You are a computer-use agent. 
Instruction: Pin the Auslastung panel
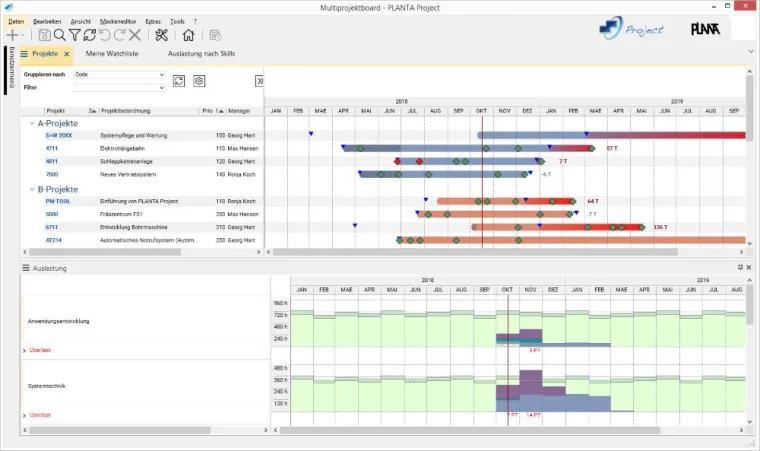(x=739, y=268)
